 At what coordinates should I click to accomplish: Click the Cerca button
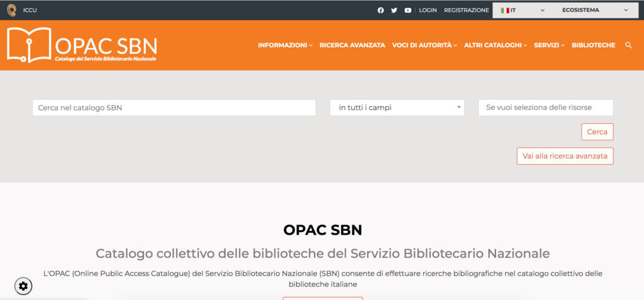(x=597, y=132)
